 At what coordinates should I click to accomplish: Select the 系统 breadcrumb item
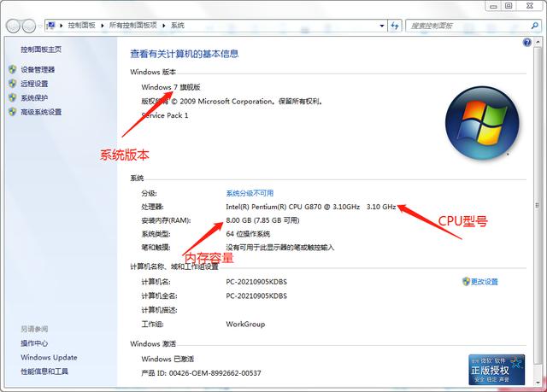click(x=177, y=25)
